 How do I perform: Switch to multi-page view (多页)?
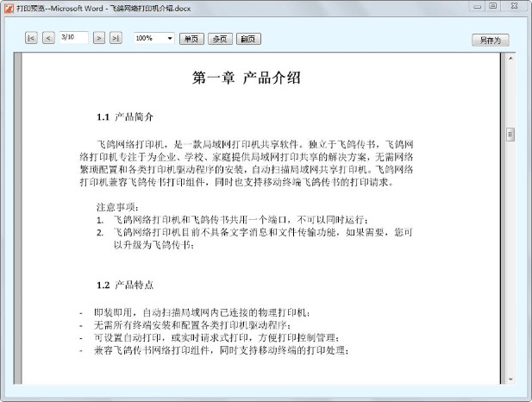(x=220, y=39)
